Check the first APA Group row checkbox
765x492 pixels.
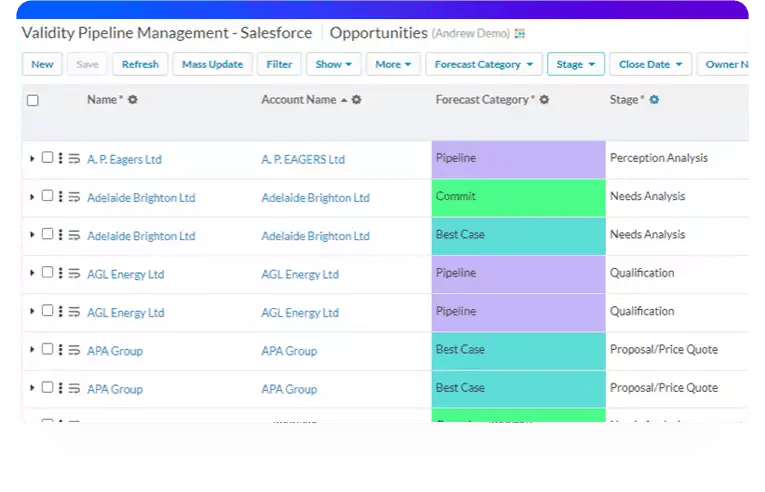(47, 349)
